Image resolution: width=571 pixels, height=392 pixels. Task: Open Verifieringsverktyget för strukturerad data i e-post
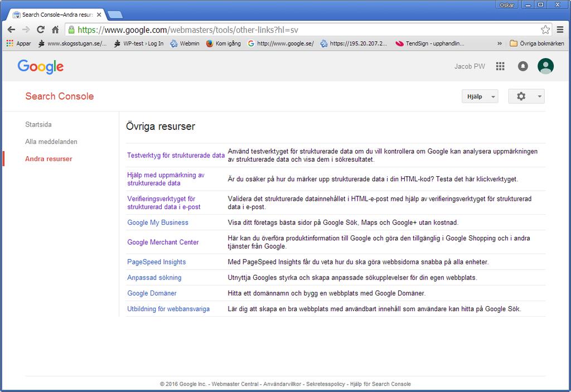pyautogui.click(x=164, y=202)
